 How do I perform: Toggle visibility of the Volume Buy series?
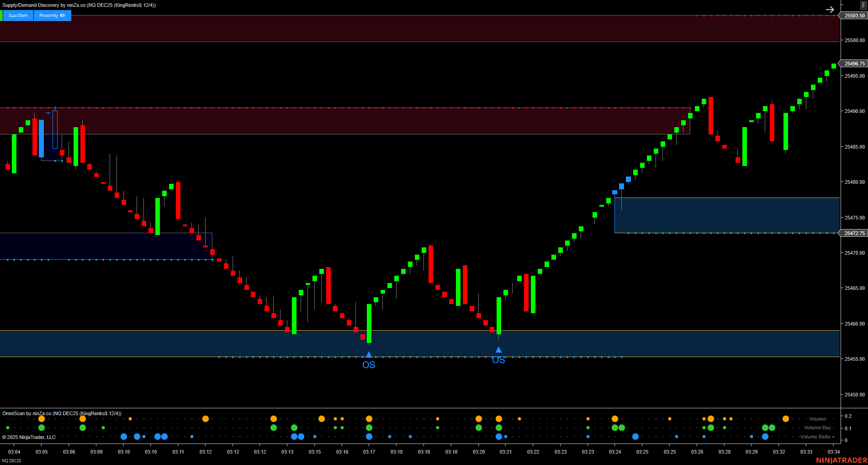tap(817, 428)
